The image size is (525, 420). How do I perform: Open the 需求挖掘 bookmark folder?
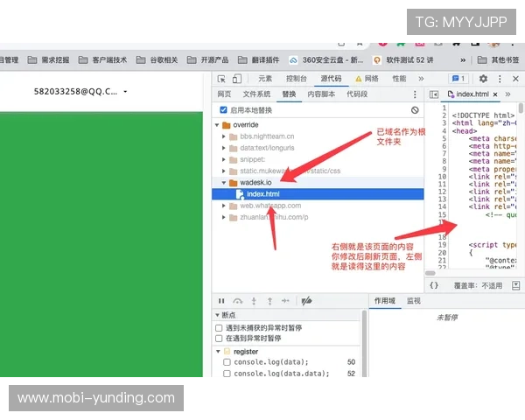pos(48,60)
